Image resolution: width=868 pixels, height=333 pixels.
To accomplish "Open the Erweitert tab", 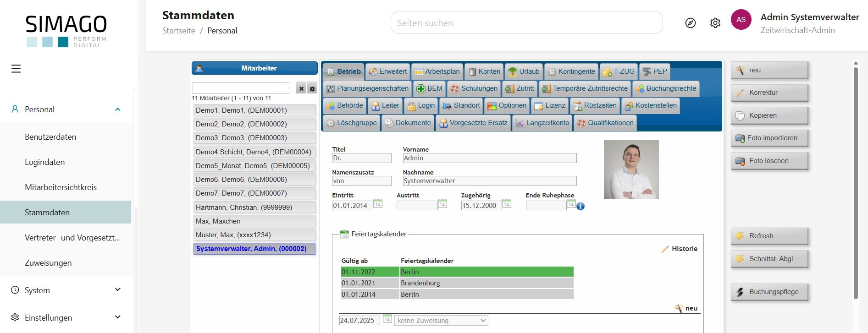I will [x=387, y=71].
